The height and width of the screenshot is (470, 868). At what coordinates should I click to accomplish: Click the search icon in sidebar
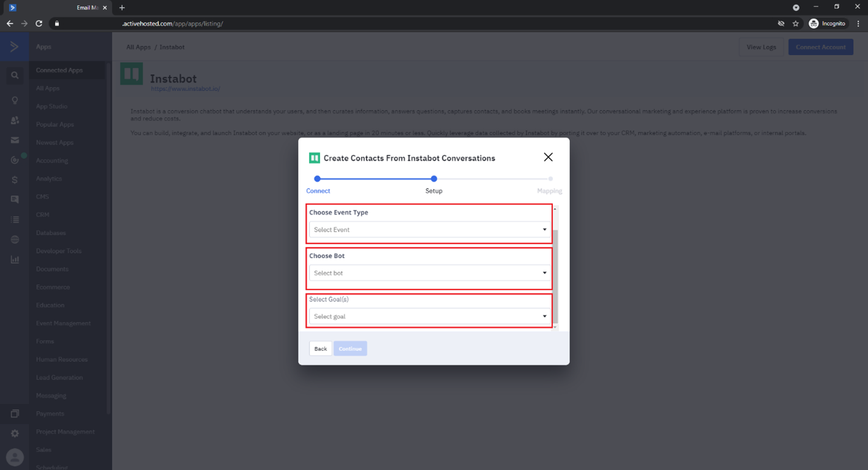click(15, 76)
